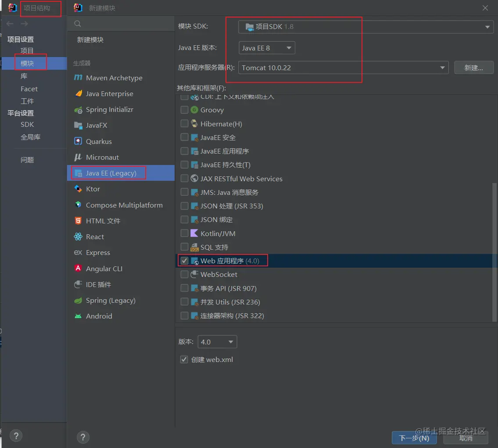
Task: Click the Ktor icon
Action: (x=78, y=189)
